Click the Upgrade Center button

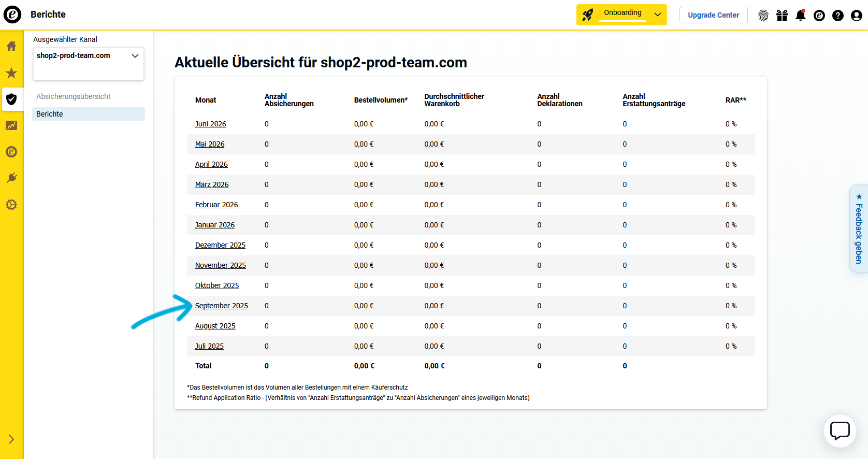pyautogui.click(x=713, y=15)
